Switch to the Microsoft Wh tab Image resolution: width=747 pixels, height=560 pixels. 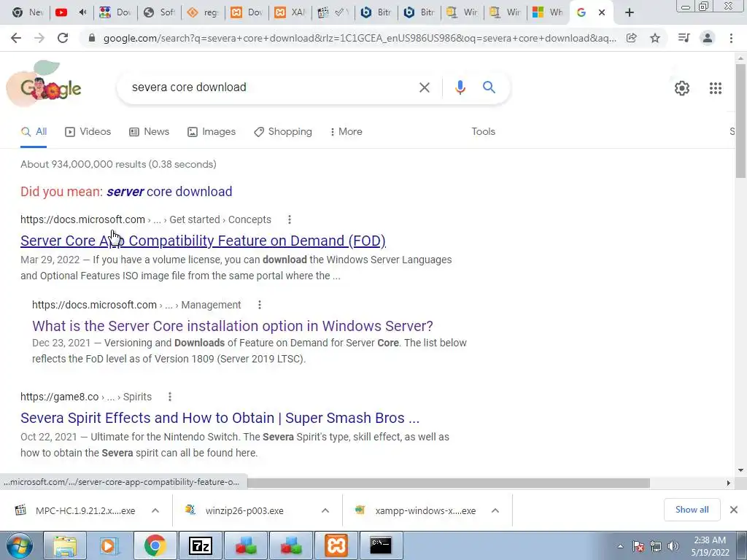[x=548, y=12]
